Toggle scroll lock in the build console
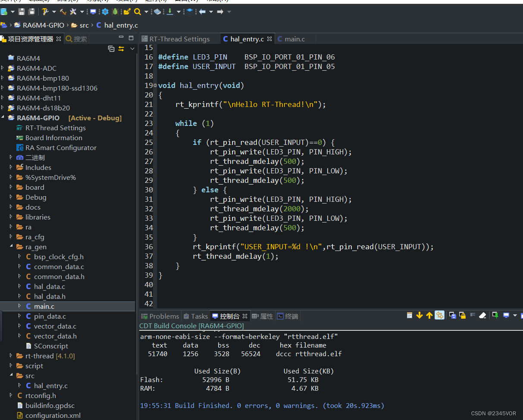 pos(462,316)
